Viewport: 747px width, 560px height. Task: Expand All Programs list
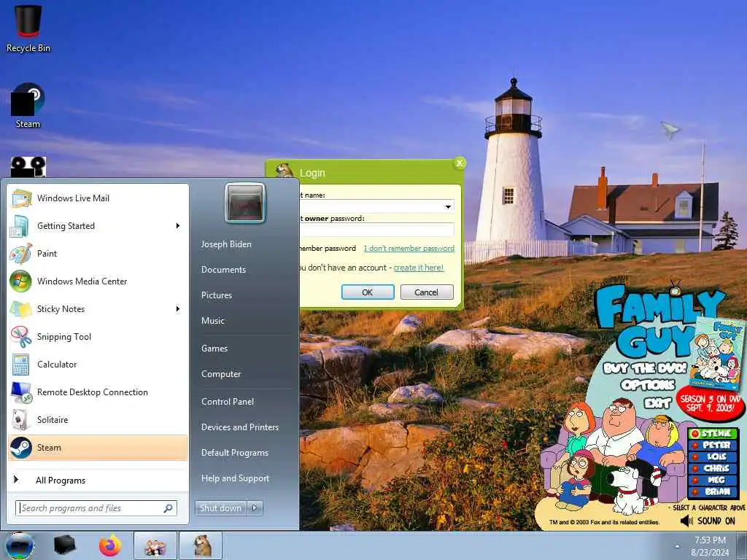[x=61, y=481]
